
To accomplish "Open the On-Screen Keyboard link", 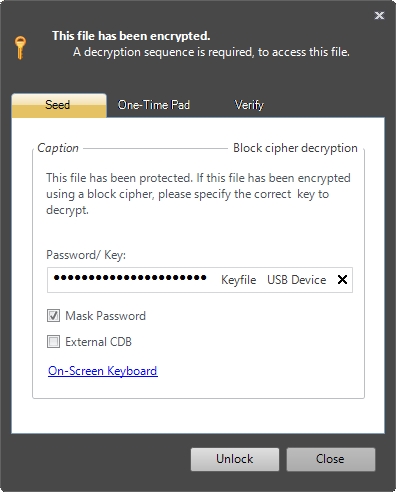I will point(103,371).
